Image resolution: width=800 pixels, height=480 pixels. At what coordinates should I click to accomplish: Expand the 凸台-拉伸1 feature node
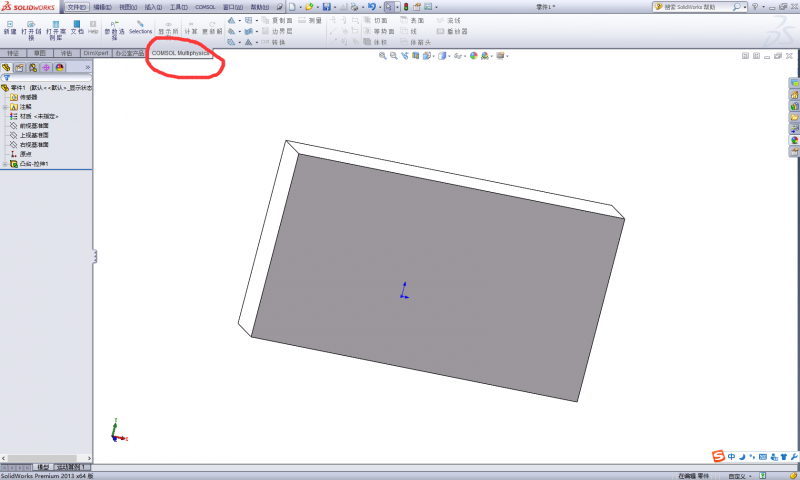[5, 164]
